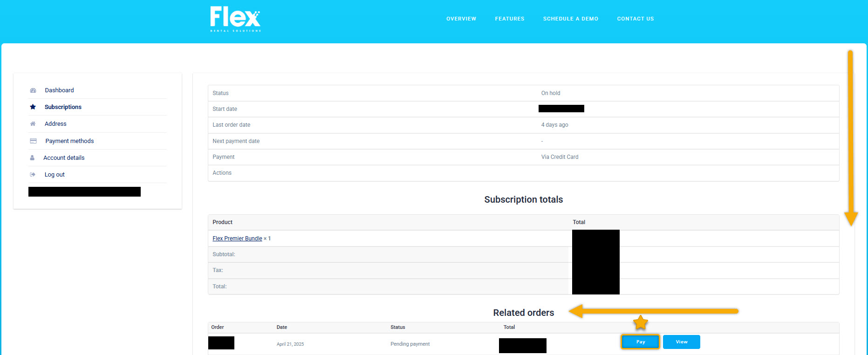The width and height of the screenshot is (868, 355).
Task: Pay the pending related order
Action: coord(641,342)
